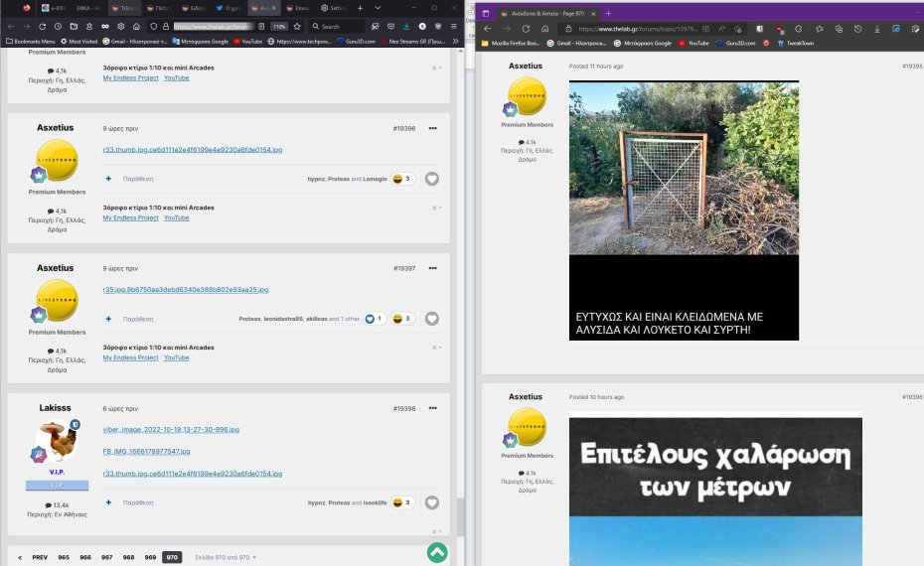Click the Firefox reload page button
This screenshot has height=566, width=924.
pyautogui.click(x=44, y=26)
